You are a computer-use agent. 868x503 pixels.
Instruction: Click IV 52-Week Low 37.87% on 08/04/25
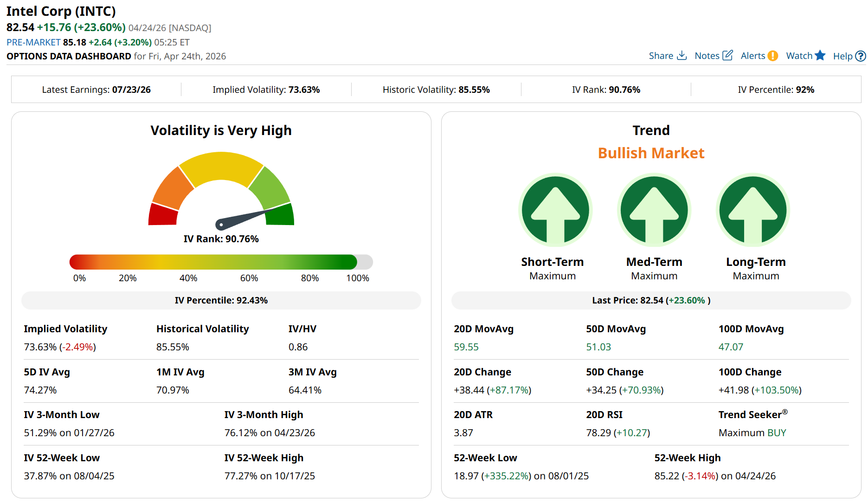[69, 476]
